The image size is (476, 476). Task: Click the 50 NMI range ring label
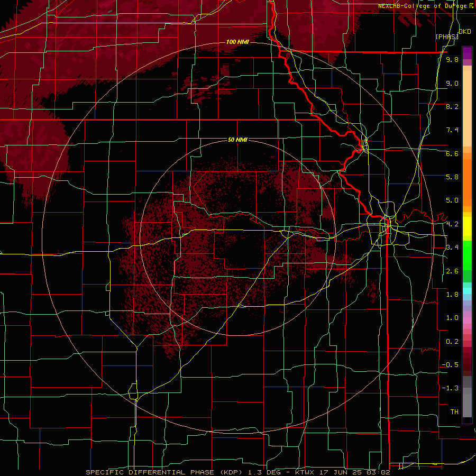pos(237,140)
